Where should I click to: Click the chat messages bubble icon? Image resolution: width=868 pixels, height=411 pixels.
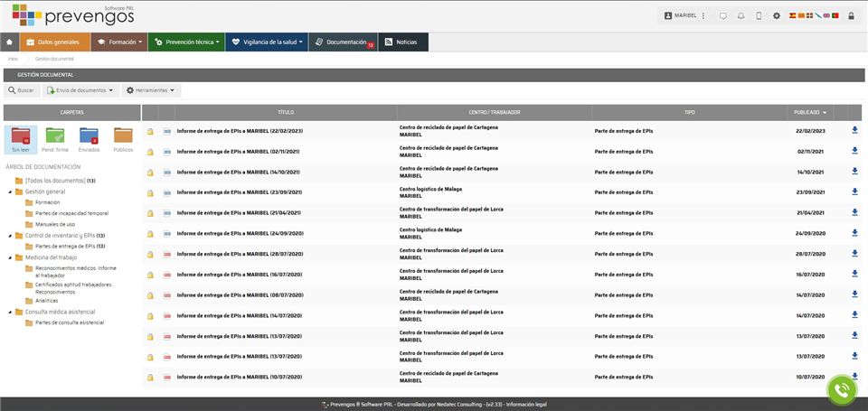click(722, 15)
